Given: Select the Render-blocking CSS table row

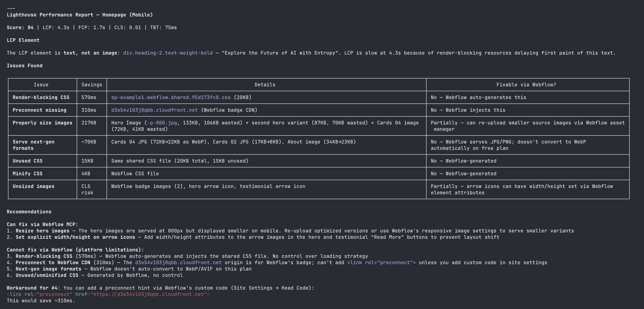Looking at the screenshot, I should [41, 97].
